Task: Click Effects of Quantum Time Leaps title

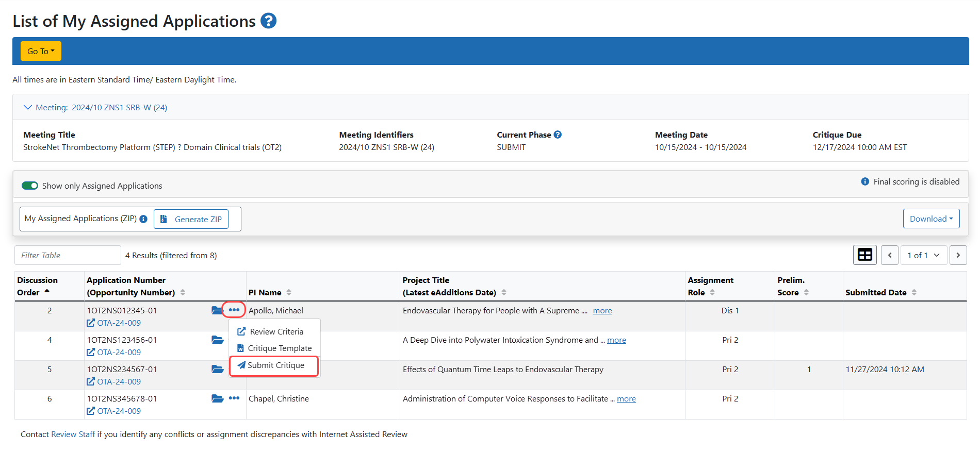Action: tap(503, 370)
